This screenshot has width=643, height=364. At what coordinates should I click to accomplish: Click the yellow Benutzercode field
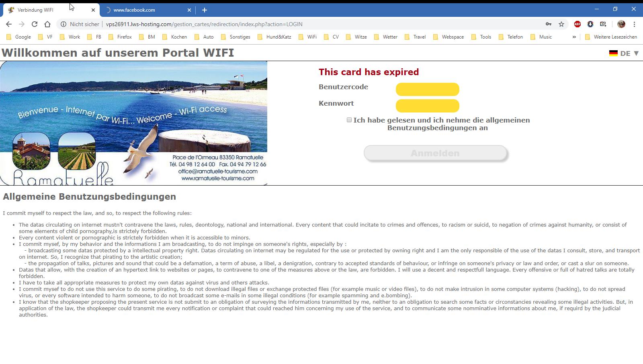[x=427, y=89]
